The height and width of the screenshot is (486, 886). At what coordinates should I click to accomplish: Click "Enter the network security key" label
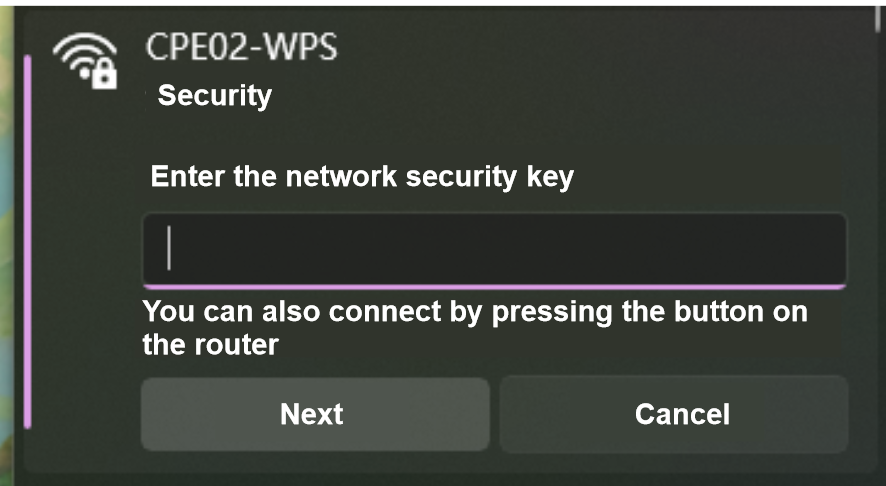point(362,178)
